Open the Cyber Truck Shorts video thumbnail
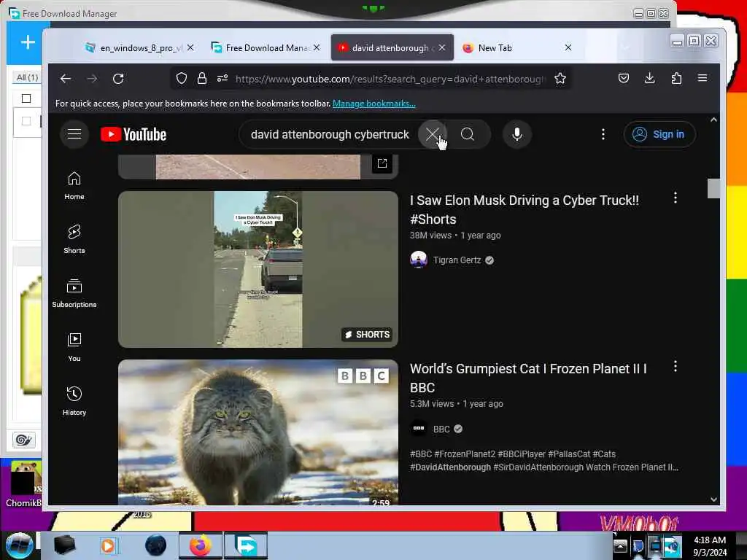Image resolution: width=747 pixels, height=560 pixels. click(x=258, y=269)
